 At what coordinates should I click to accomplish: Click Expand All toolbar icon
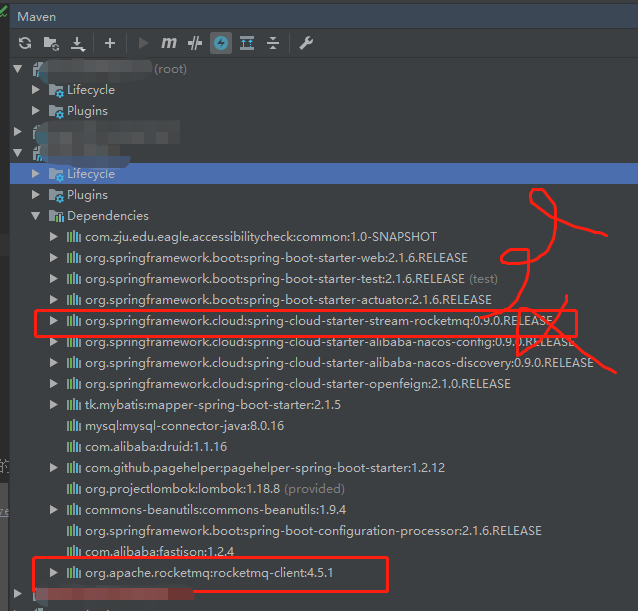pos(247,43)
